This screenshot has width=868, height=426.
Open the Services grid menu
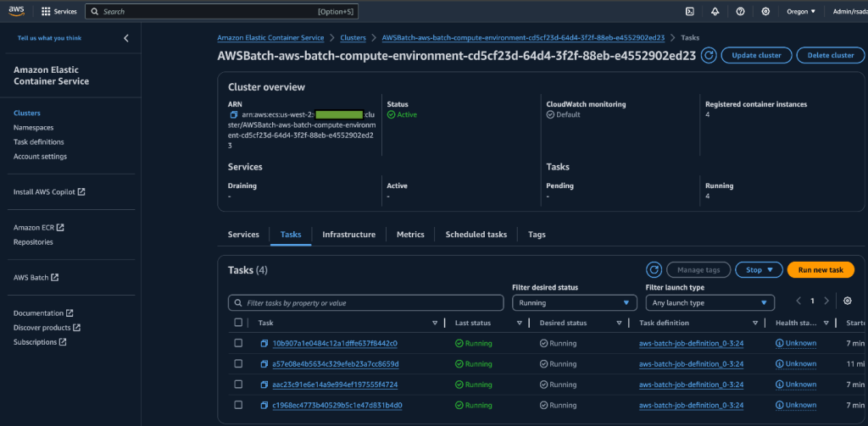point(59,11)
